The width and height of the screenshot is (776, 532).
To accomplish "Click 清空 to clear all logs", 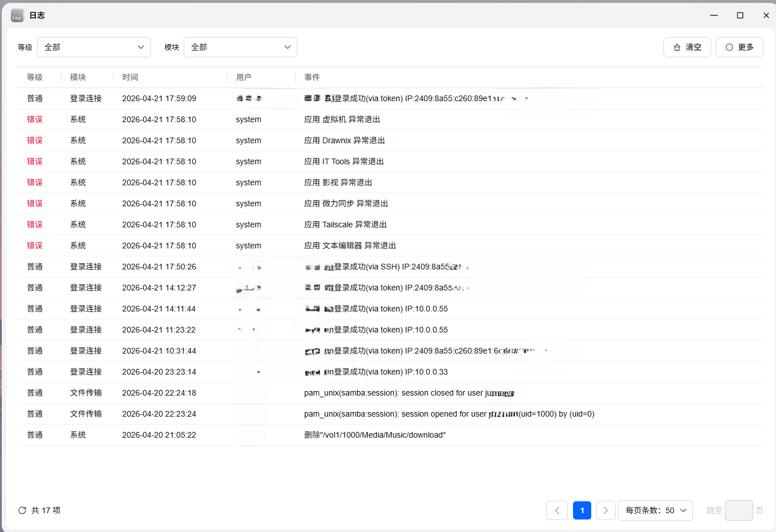I will pyautogui.click(x=687, y=47).
